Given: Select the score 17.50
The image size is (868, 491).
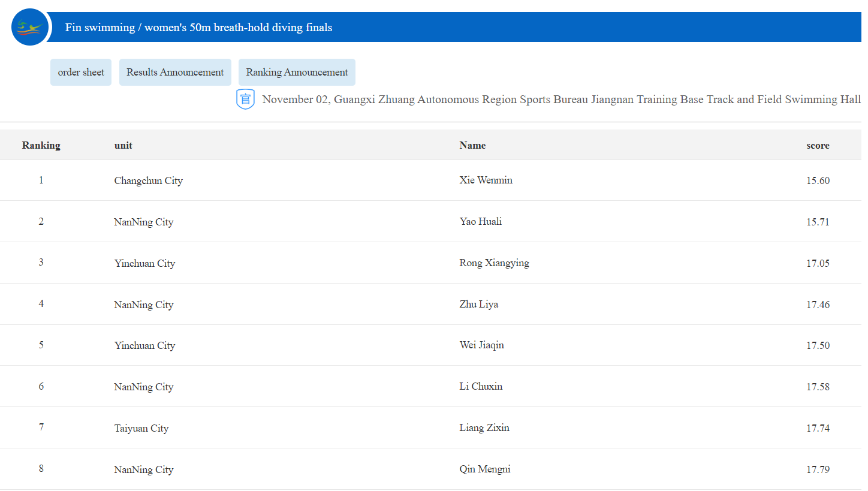Looking at the screenshot, I should point(818,345).
